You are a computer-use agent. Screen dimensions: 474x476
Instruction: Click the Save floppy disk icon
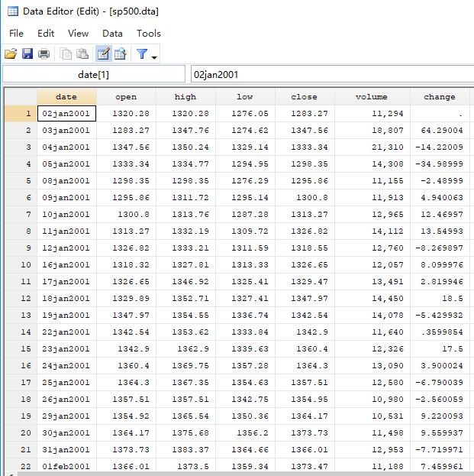coord(27,53)
